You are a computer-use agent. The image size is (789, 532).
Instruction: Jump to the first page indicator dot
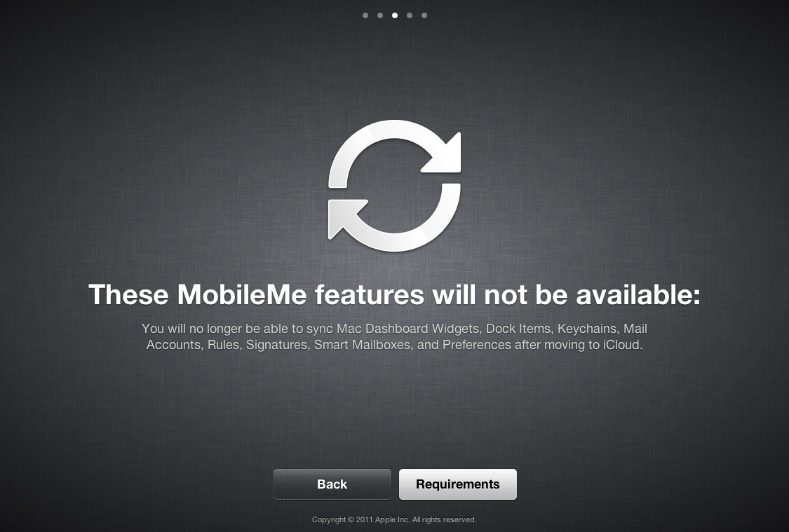click(x=365, y=15)
